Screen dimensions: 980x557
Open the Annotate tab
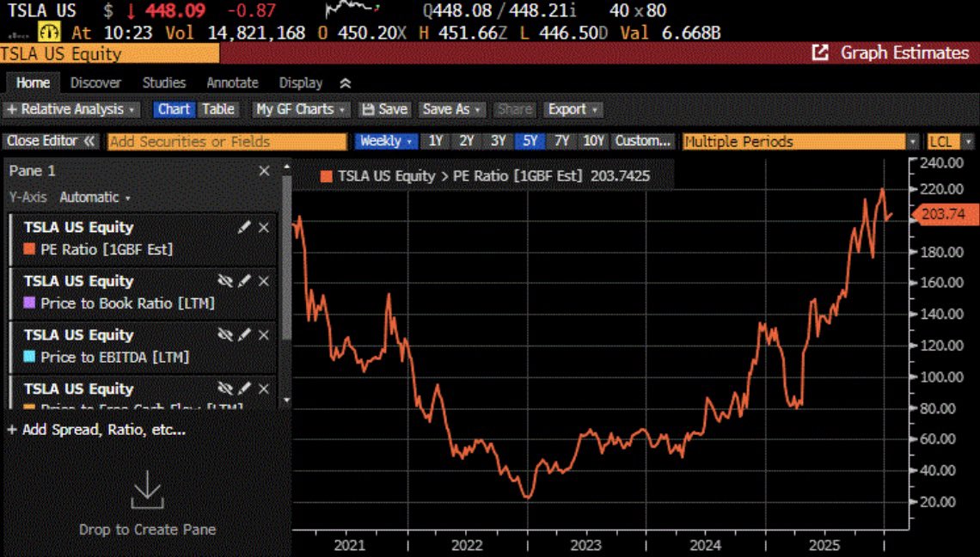232,83
